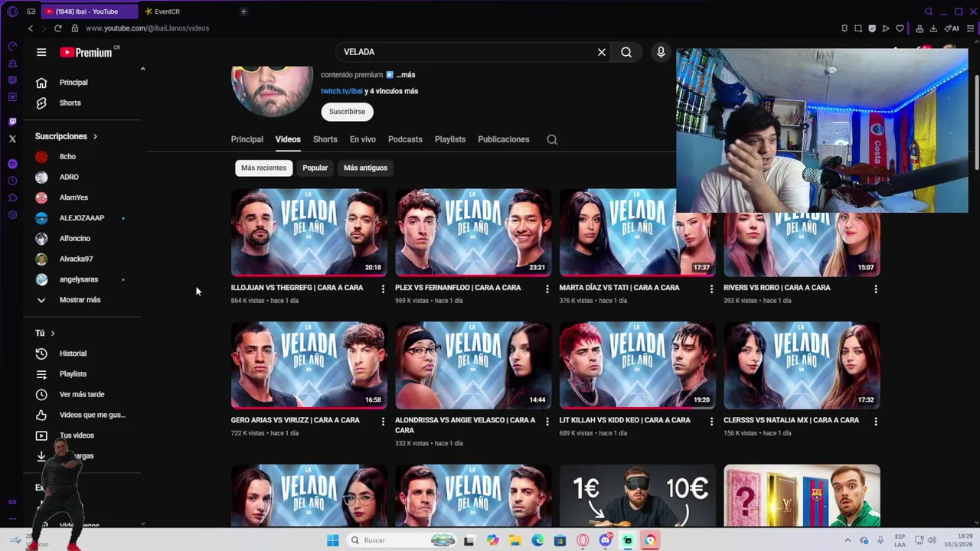980x551 pixels.
Task: Open GERO ARIAS VS VIRUZZ video thumbnail
Action: pos(309,365)
